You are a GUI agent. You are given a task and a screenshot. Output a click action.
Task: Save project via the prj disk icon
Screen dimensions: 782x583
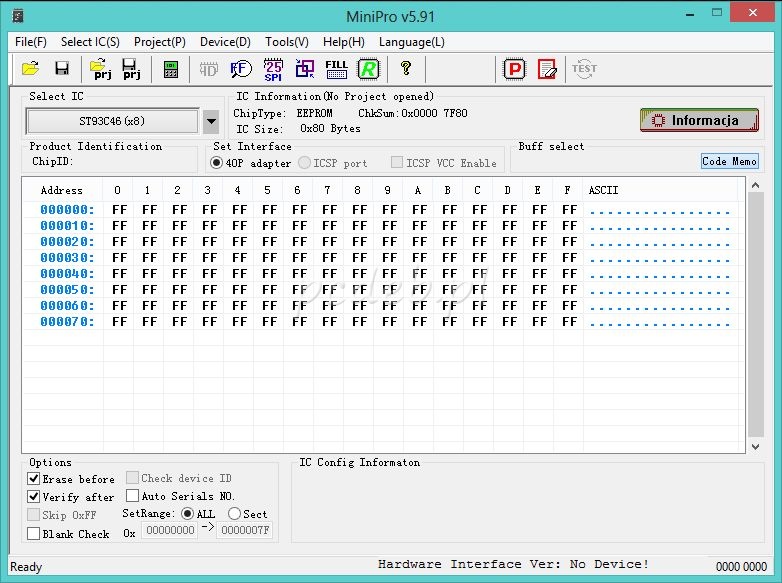(x=131, y=69)
